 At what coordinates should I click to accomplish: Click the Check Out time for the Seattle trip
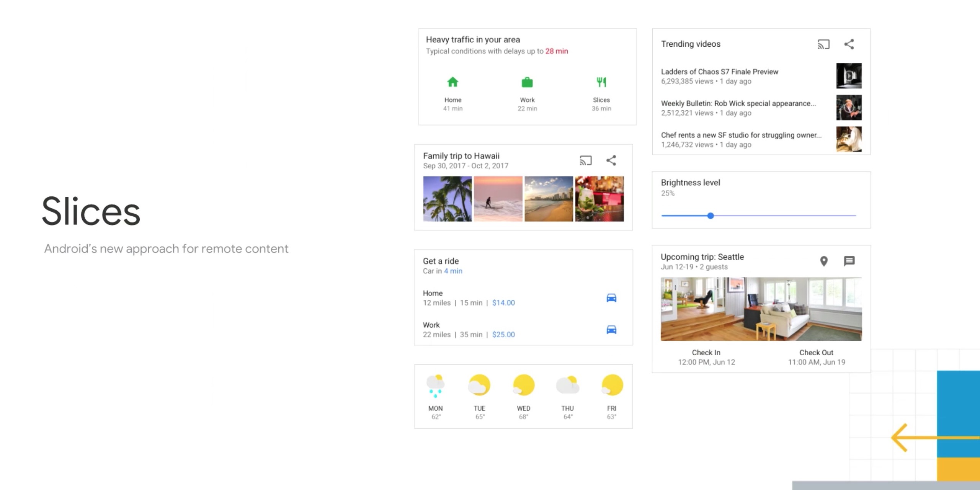point(816,362)
